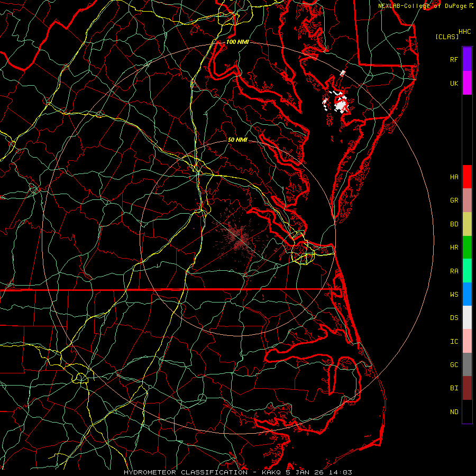Click the UK magenta legend swatch

pos(467,83)
